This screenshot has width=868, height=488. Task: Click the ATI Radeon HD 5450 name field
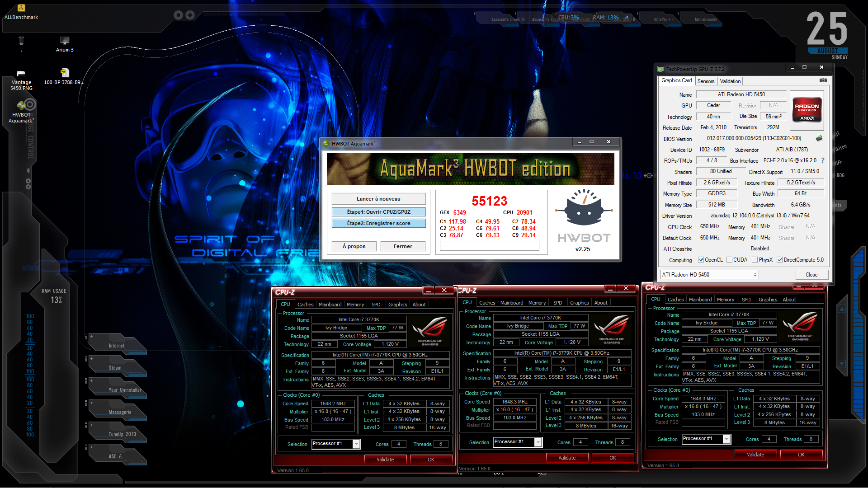point(741,94)
